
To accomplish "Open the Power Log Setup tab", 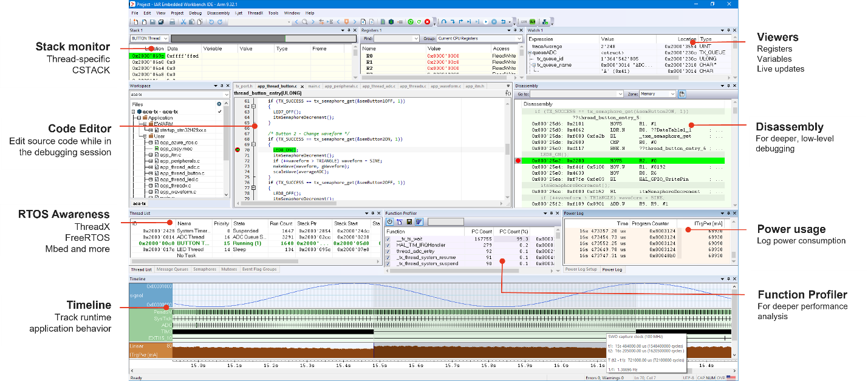I will (x=581, y=269).
